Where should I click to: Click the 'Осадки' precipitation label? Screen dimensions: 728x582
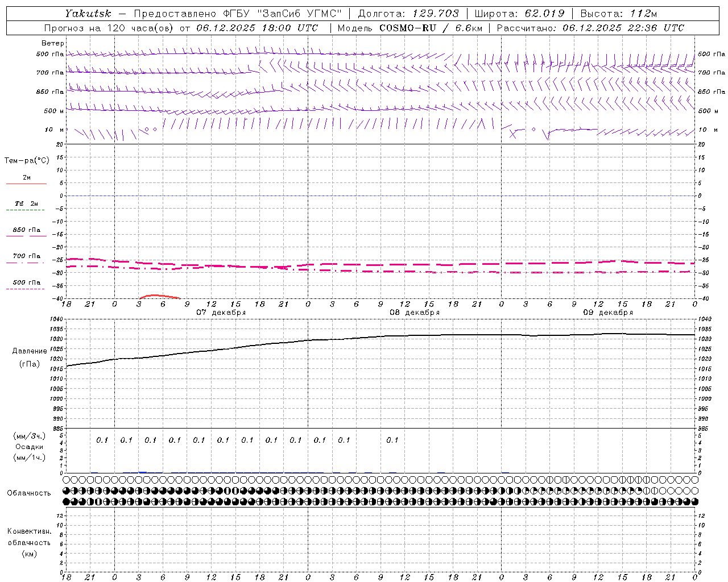click(x=30, y=447)
